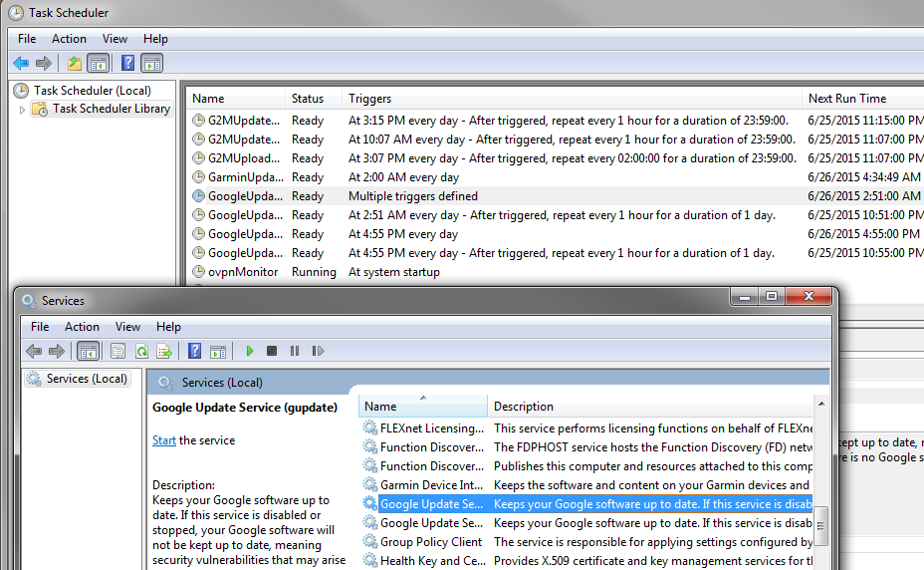
Task: Click Forward arrow in Services toolbar
Action: [57, 351]
